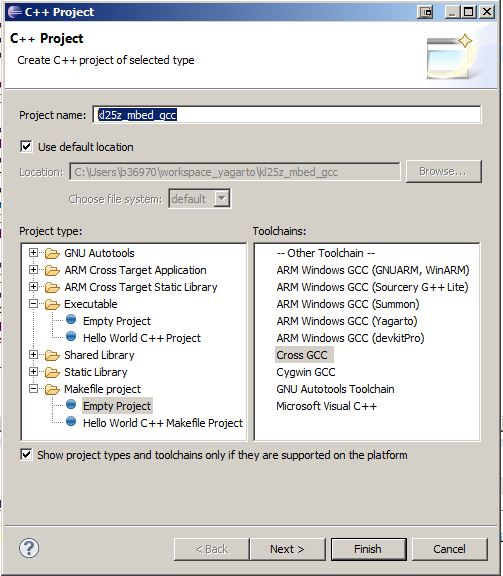Expand the Static Library tree node
The width and height of the screenshot is (503, 576).
33,371
